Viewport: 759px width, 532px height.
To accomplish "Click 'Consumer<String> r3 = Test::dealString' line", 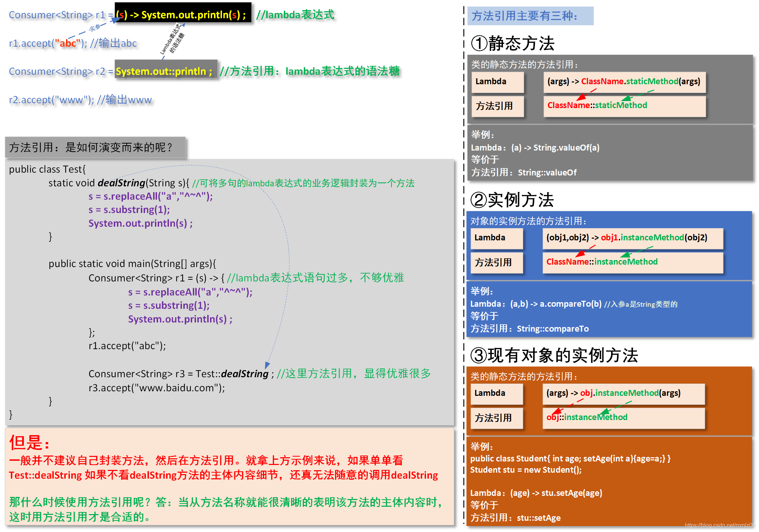I will (178, 374).
